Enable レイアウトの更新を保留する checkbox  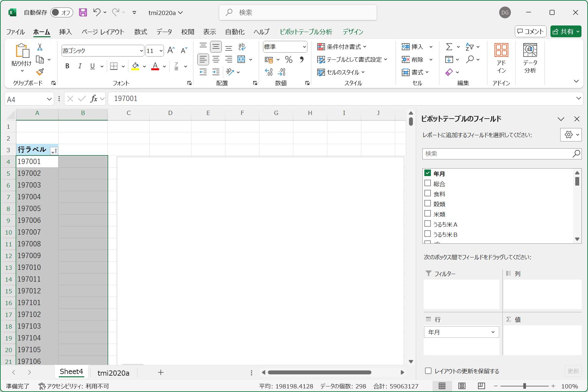(428, 370)
